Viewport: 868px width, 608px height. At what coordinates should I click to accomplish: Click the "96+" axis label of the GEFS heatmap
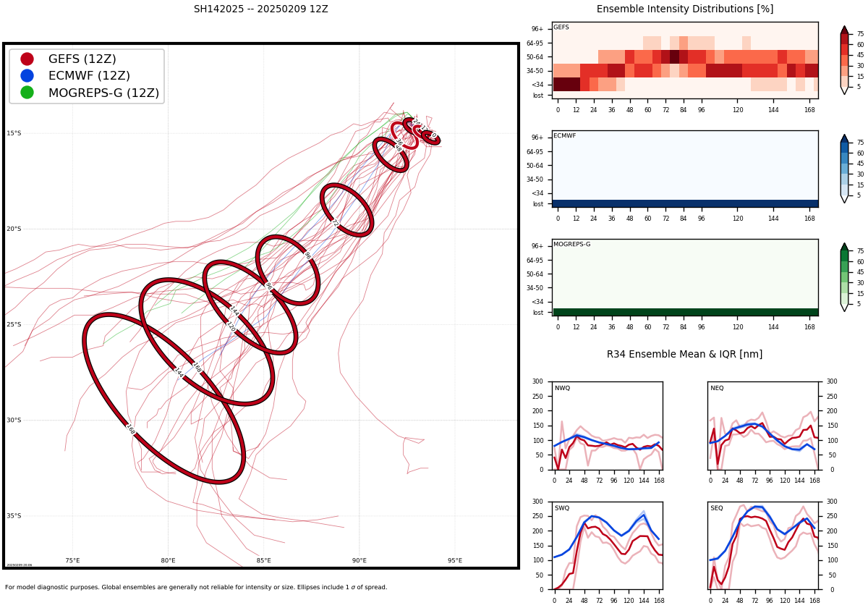(x=538, y=29)
